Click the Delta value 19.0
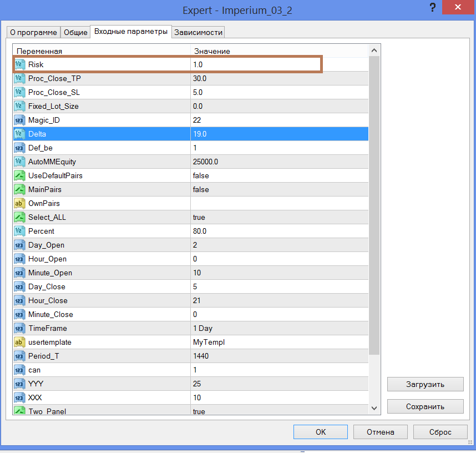 (x=200, y=134)
